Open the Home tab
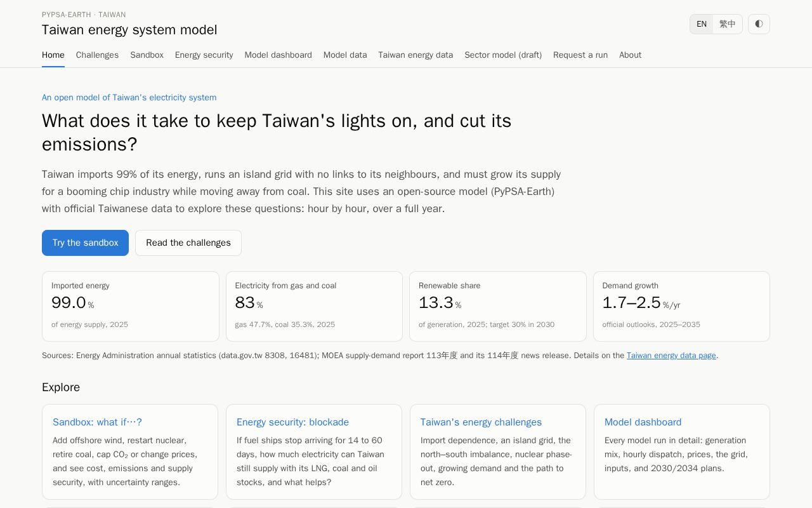 [53, 55]
